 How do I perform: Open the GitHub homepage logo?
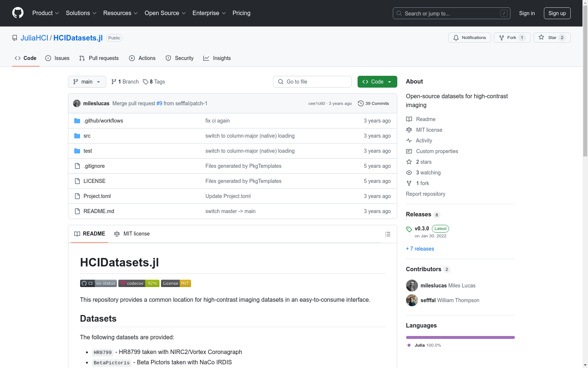[18, 13]
